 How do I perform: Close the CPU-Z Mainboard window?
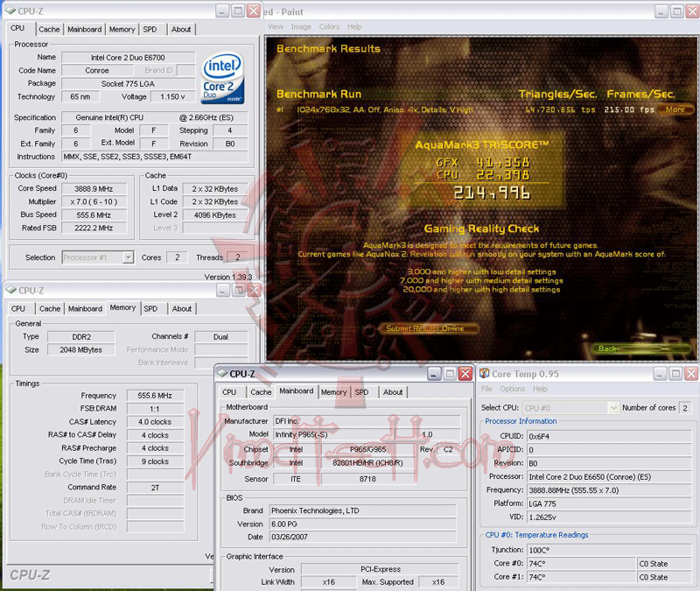(x=465, y=374)
